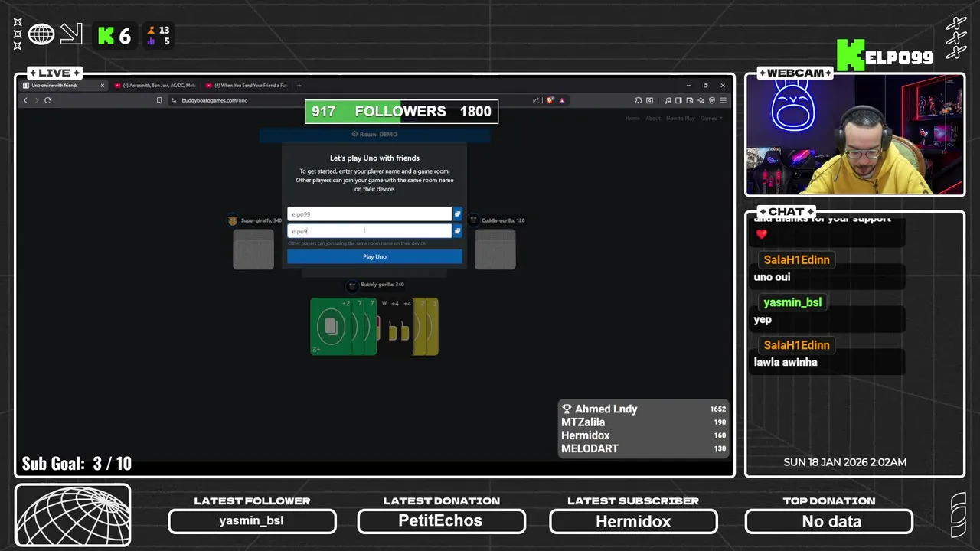Select the yellow 3 card
This screenshot has height=551, width=980.
(433, 327)
